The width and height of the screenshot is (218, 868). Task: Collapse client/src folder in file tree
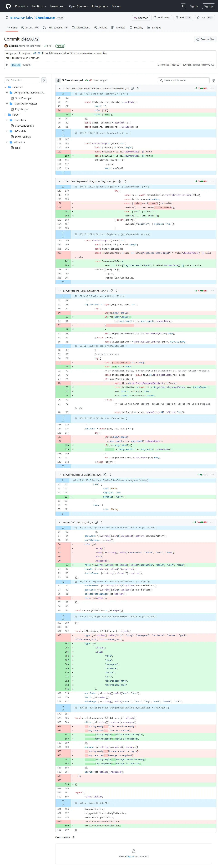pyautogui.click(x=6, y=87)
